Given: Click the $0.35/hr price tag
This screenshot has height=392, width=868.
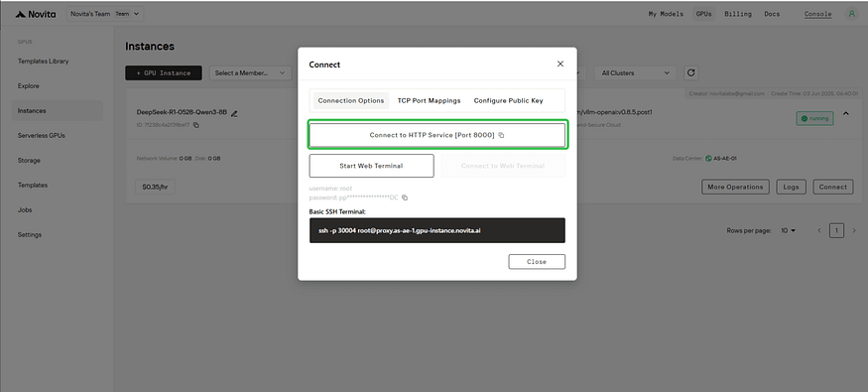Looking at the screenshot, I should (x=155, y=188).
